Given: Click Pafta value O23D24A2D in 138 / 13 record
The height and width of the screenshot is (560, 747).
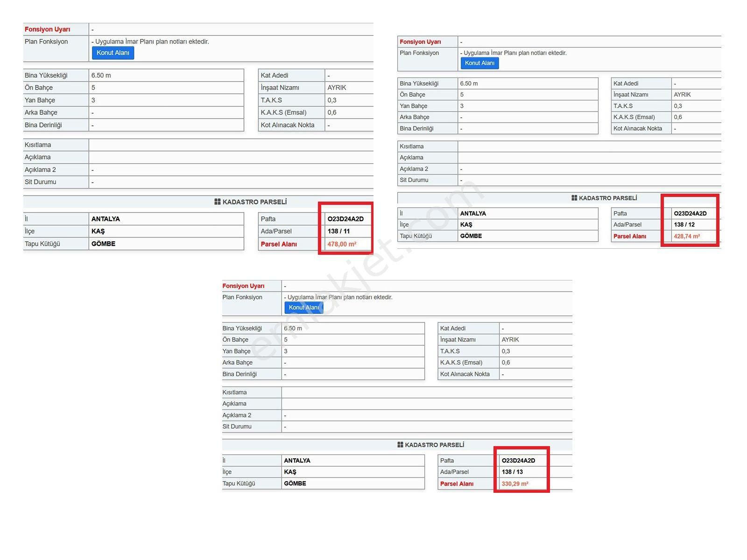Looking at the screenshot, I should tap(518, 460).
